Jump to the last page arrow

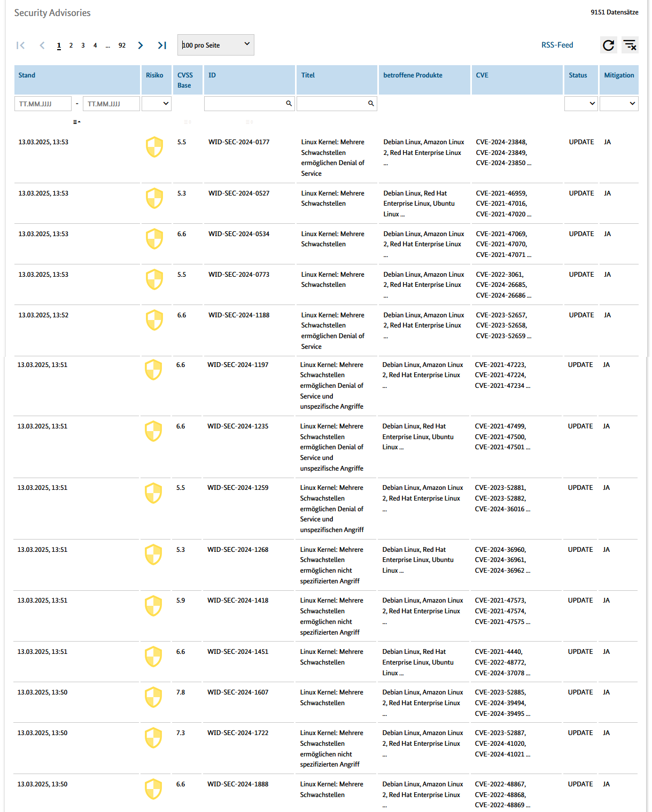pos(162,45)
